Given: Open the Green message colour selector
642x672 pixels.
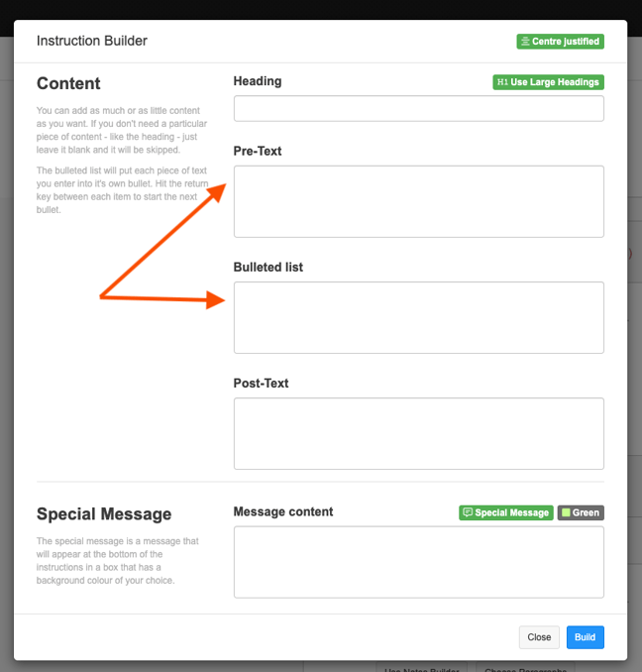Looking at the screenshot, I should pos(581,512).
